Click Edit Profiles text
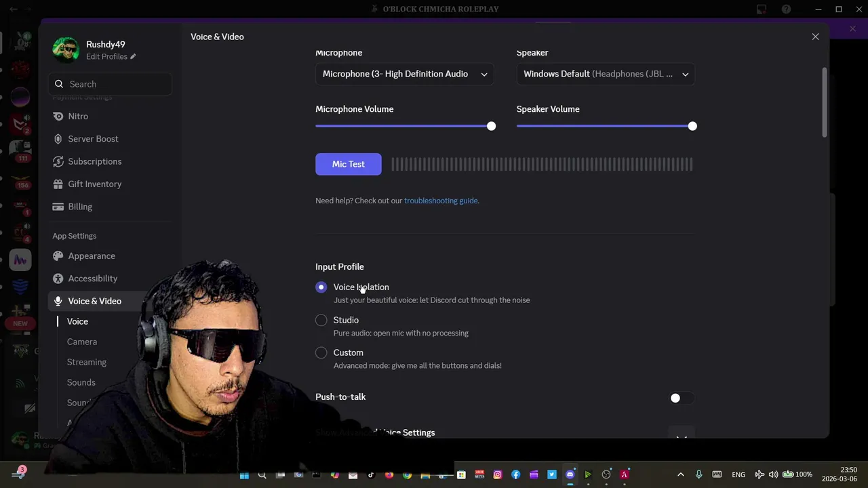This screenshot has height=488, width=868. 106,57
